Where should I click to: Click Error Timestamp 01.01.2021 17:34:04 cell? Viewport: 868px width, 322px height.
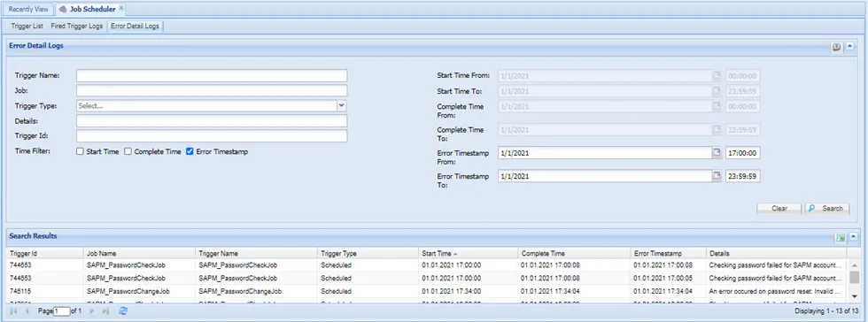click(x=668, y=290)
